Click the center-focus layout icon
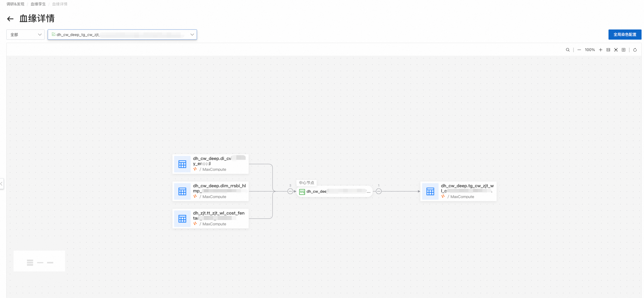The width and height of the screenshot is (644, 298). coord(624,50)
